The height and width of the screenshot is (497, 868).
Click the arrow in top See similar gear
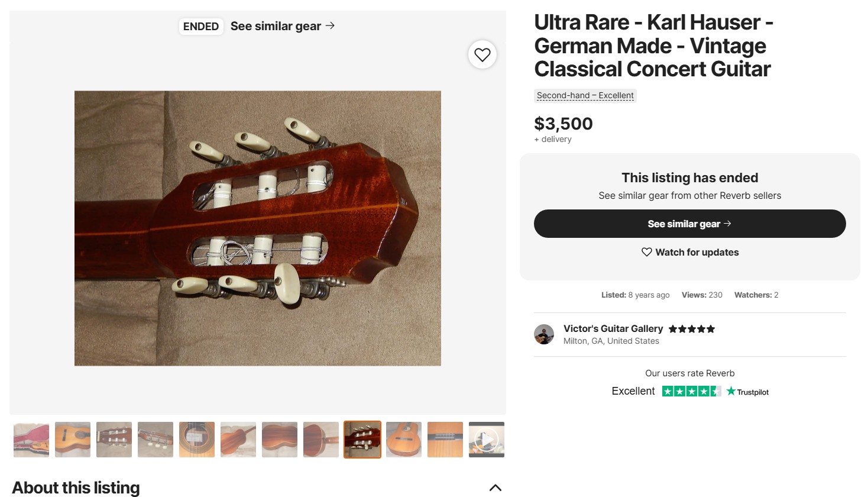point(330,25)
